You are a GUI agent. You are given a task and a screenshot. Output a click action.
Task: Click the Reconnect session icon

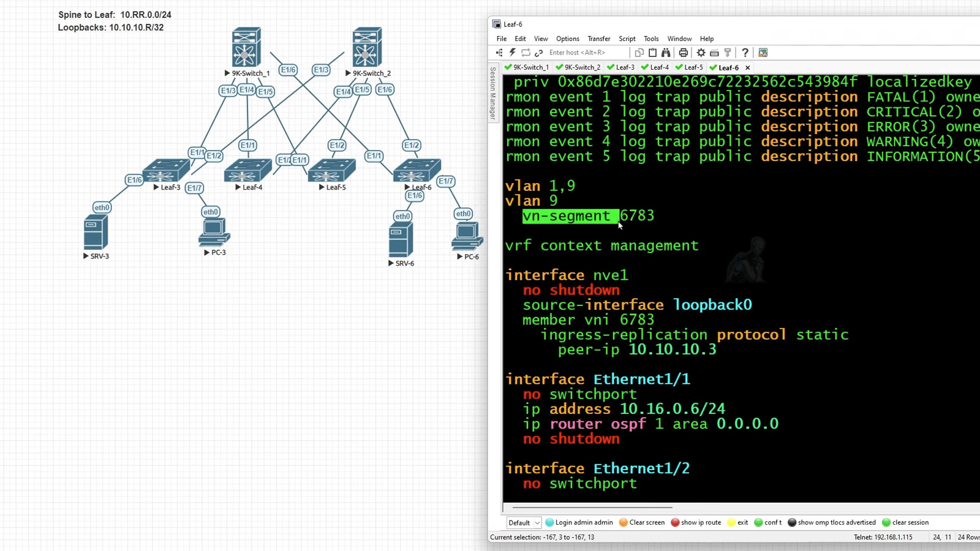click(x=527, y=53)
